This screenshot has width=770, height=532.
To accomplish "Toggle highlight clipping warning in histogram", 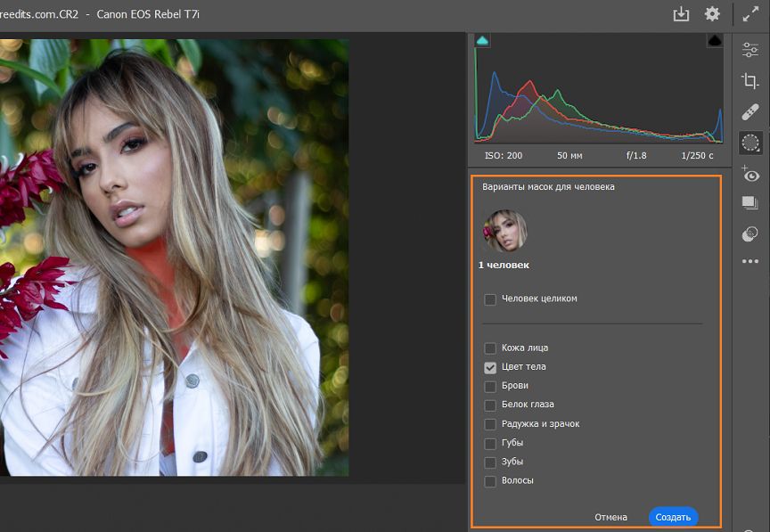I will [715, 40].
